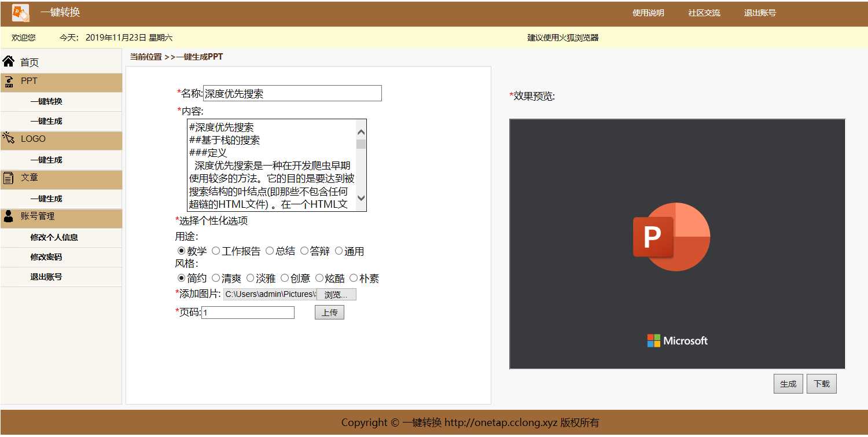
Task: Open 首页 in the sidebar
Action: pos(30,63)
